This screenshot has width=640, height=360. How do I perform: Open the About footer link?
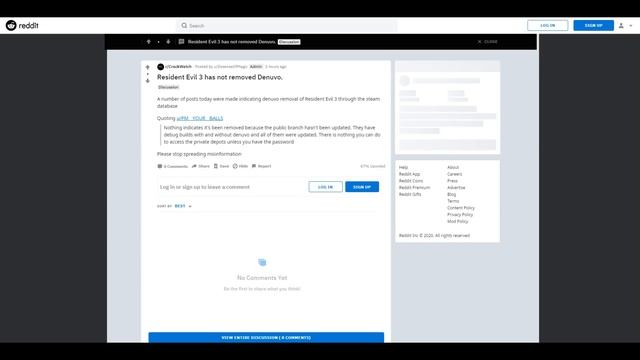point(453,167)
